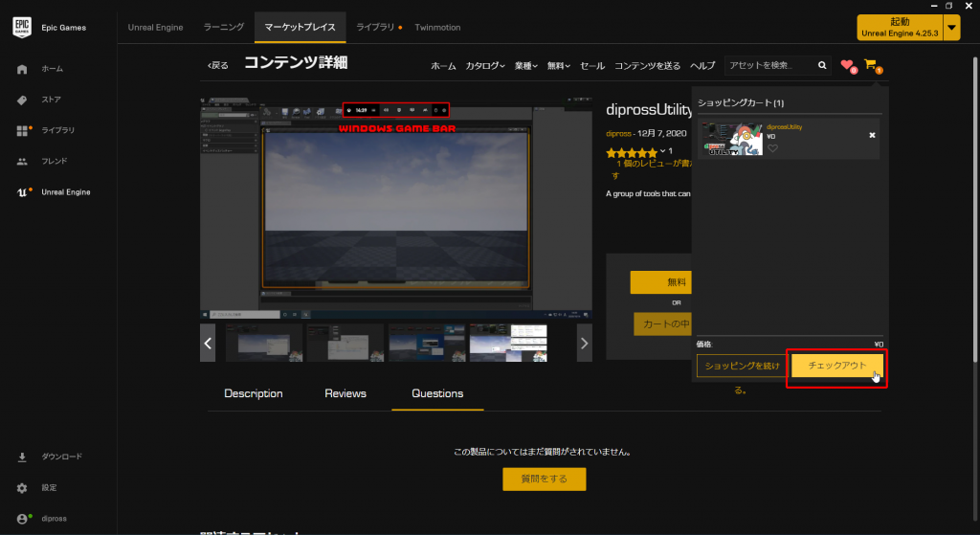Select the first screenshot thumbnail

pos(264,343)
